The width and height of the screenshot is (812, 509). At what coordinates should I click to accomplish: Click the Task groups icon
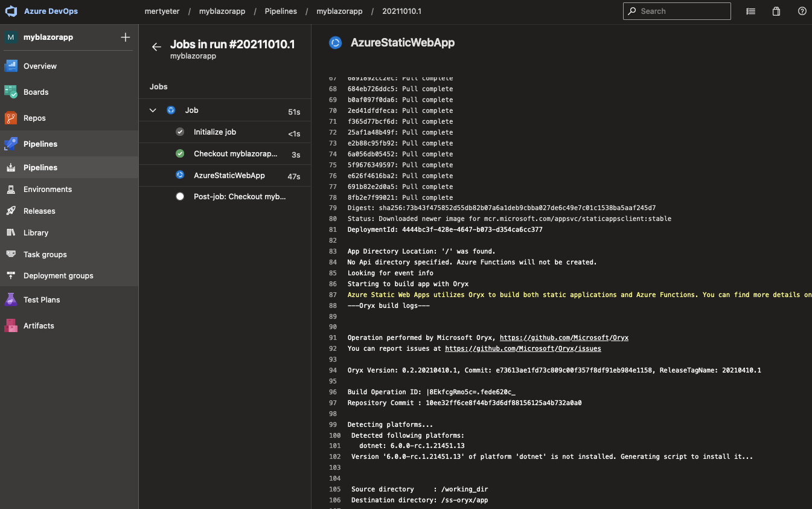point(11,254)
